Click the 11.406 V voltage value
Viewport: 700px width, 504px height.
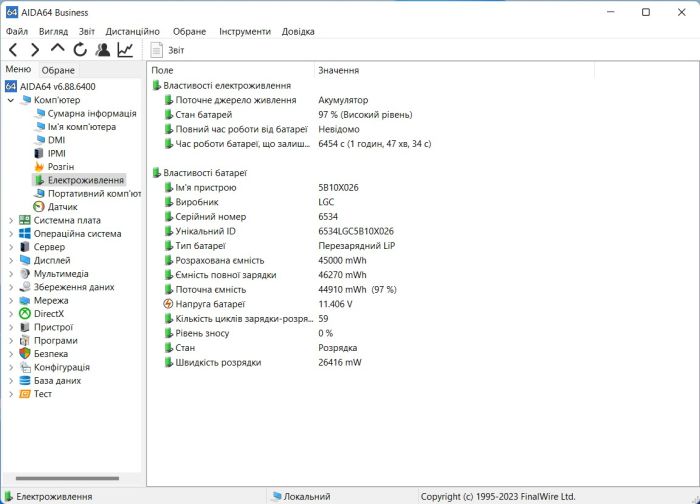point(335,304)
